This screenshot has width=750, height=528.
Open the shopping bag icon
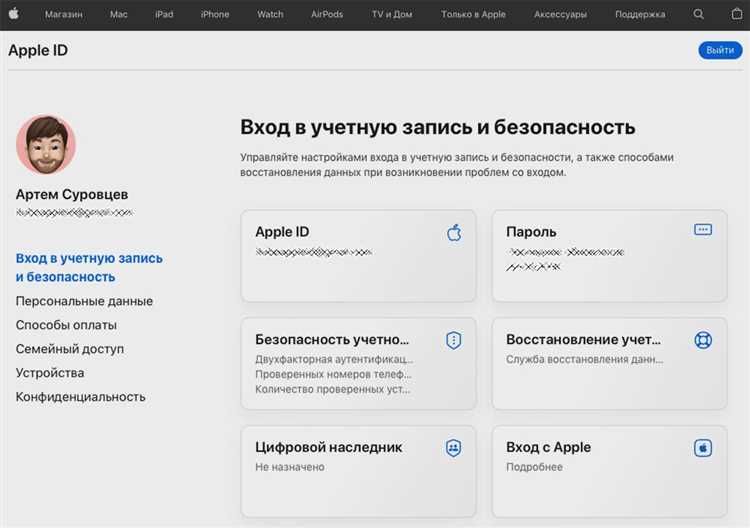pos(737,14)
